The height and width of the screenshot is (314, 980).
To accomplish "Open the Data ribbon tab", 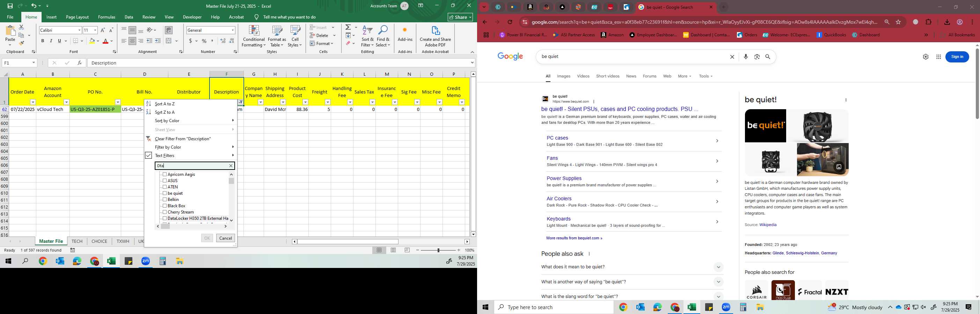I will point(129,17).
